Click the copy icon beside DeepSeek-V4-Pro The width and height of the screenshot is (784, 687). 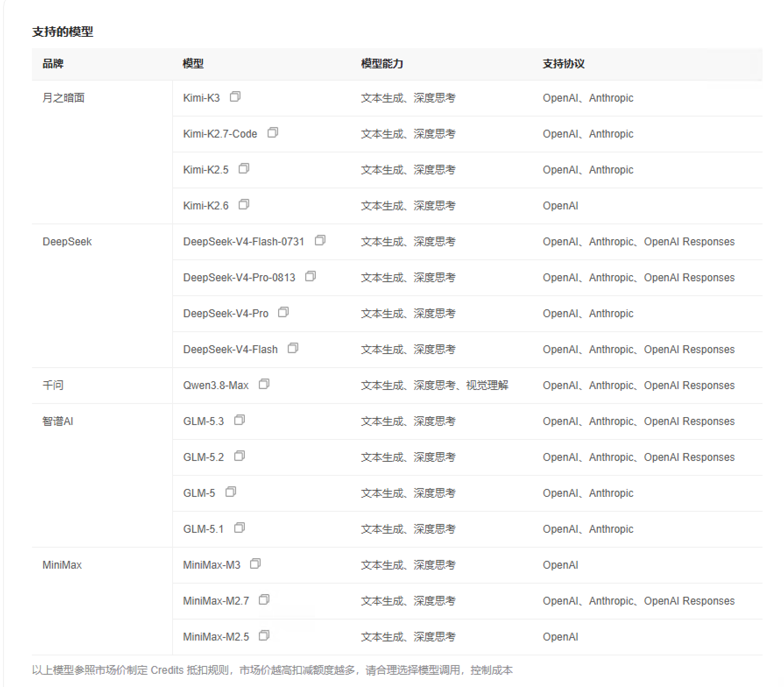click(283, 312)
